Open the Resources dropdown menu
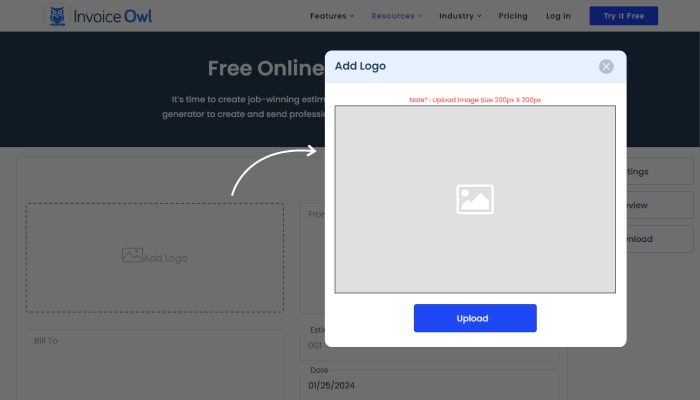The height and width of the screenshot is (400, 700). point(396,16)
